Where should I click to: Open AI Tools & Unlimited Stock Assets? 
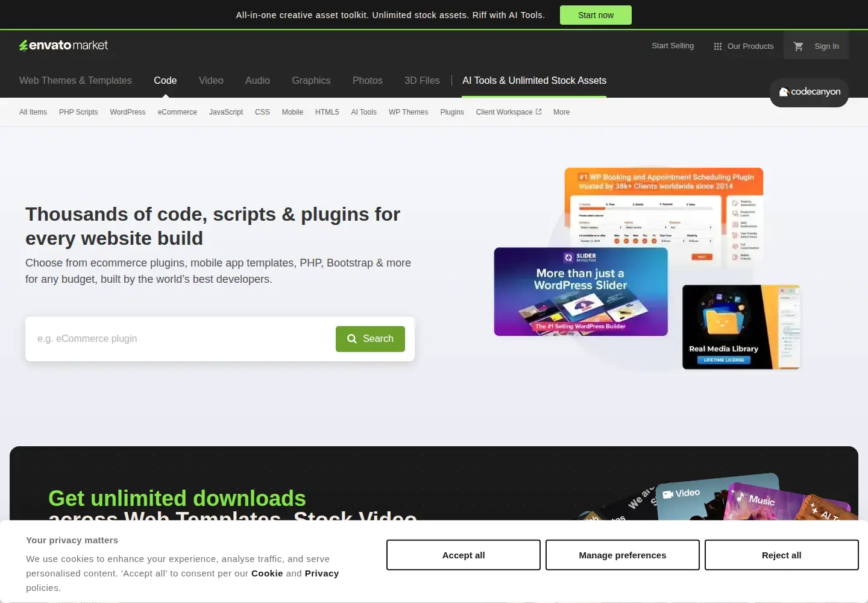[534, 80]
